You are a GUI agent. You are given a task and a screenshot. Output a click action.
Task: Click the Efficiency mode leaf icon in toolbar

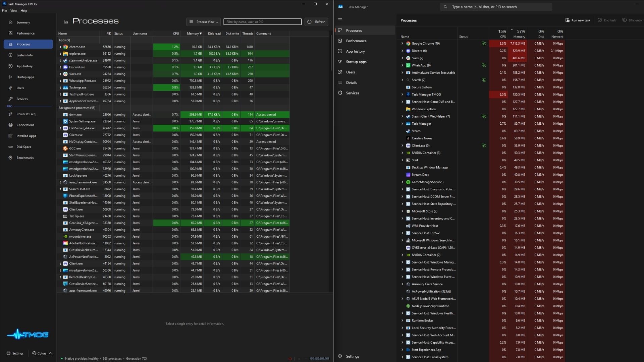tap(624, 20)
